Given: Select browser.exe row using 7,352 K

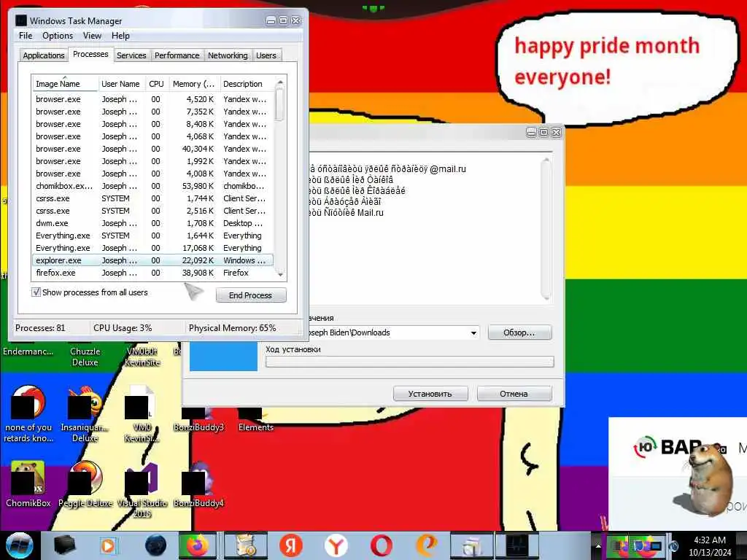Looking at the screenshot, I should pos(152,112).
